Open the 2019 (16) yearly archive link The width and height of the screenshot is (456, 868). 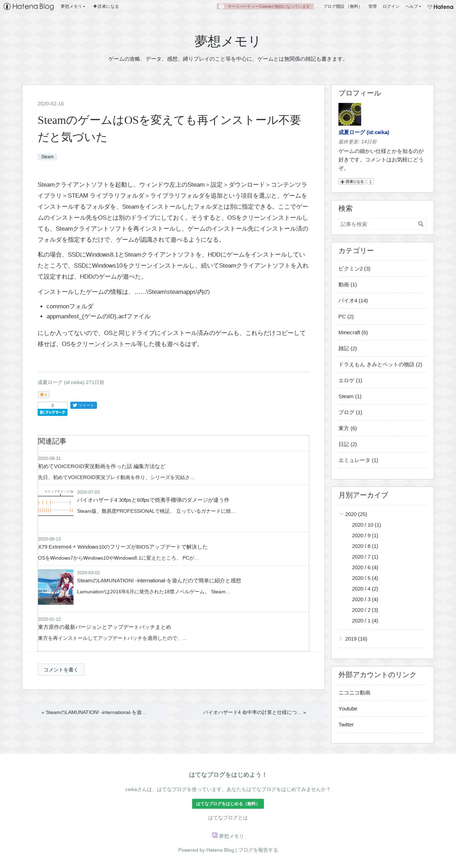click(356, 639)
